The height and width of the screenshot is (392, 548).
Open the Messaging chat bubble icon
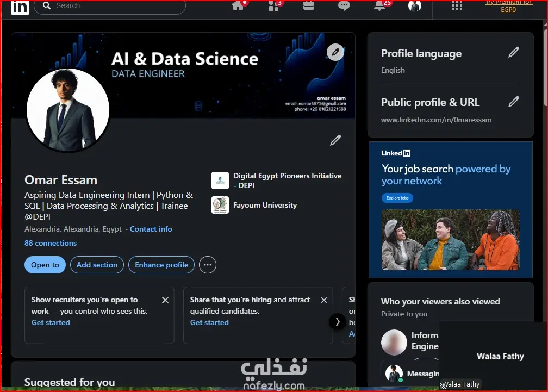click(344, 6)
